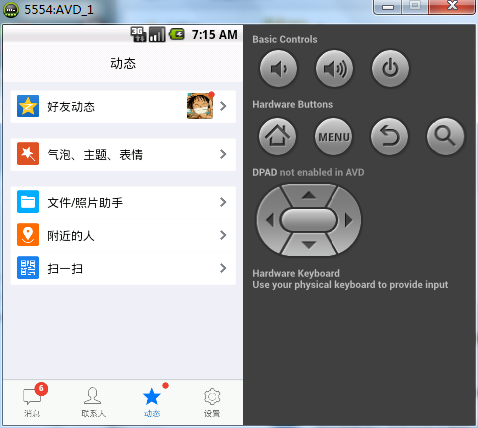478x428 pixels.
Task: Expand 扫一扫 row chevron
Action: coord(223,268)
